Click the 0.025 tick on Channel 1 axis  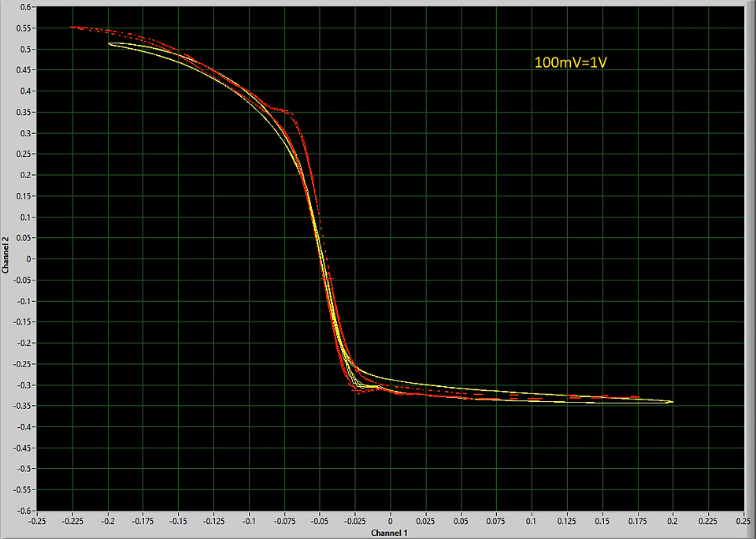coord(426,521)
